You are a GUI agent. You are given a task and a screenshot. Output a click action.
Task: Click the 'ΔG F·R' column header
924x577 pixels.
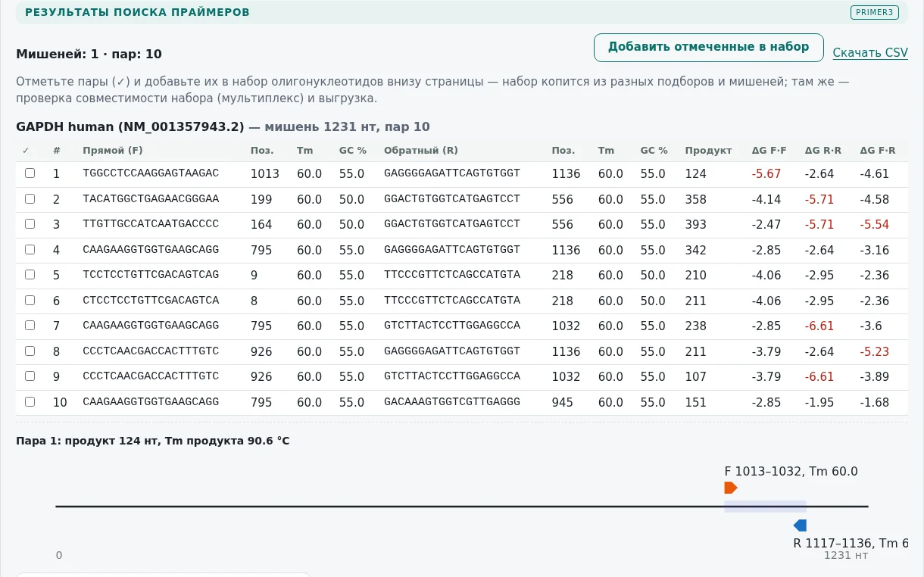[x=878, y=151]
